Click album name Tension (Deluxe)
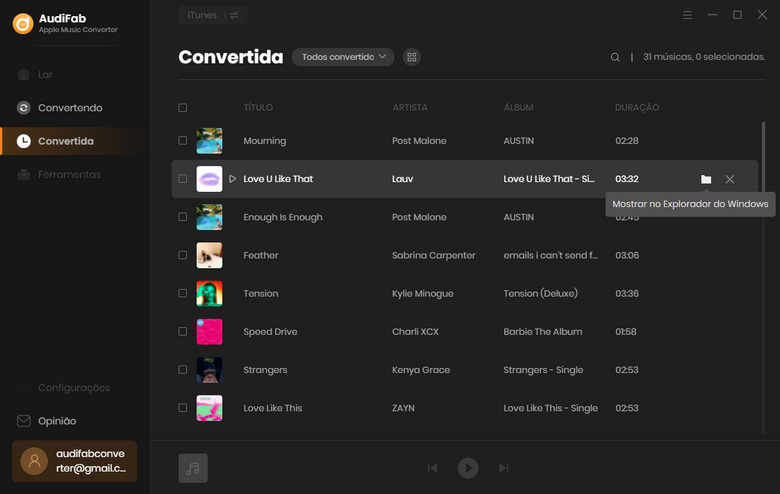Image resolution: width=780 pixels, height=494 pixels. pos(541,294)
